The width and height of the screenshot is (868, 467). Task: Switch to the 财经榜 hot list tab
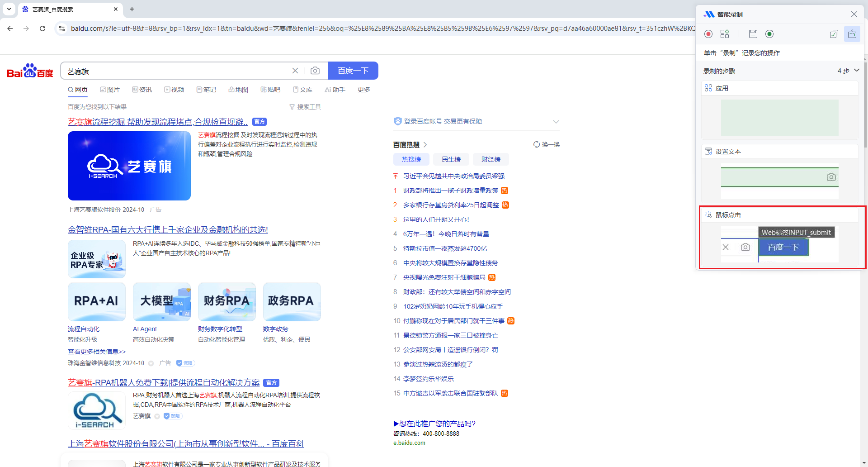coord(491,159)
